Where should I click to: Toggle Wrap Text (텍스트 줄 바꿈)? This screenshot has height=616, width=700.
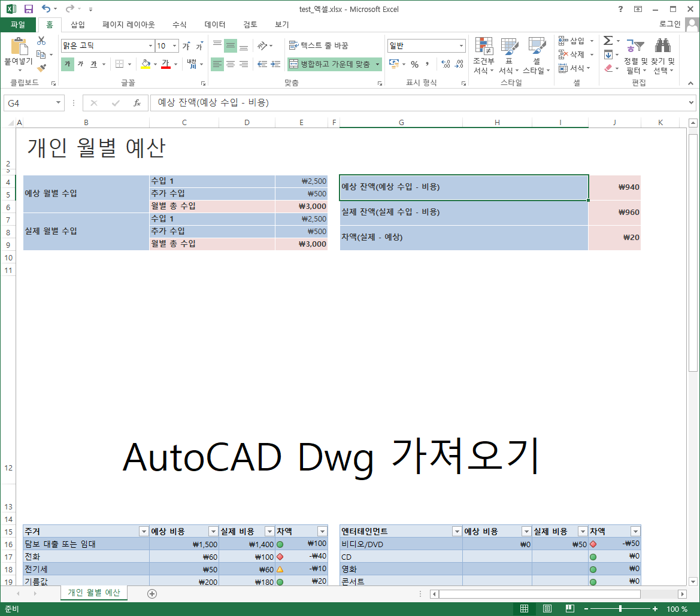319,45
